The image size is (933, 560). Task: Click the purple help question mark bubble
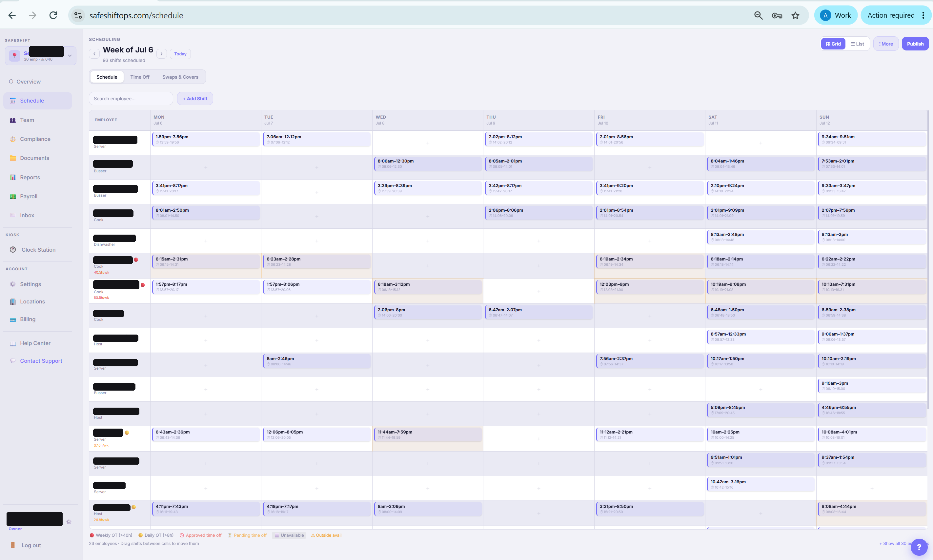919,547
